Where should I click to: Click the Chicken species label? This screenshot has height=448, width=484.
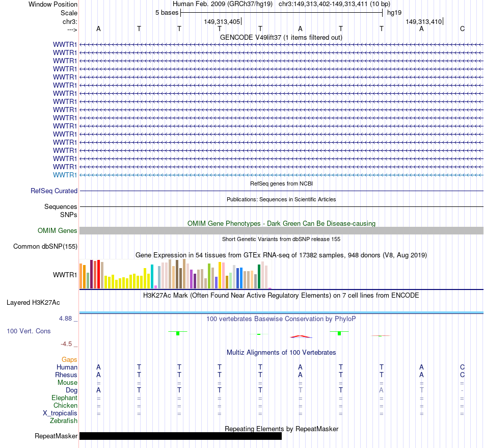tap(65, 405)
